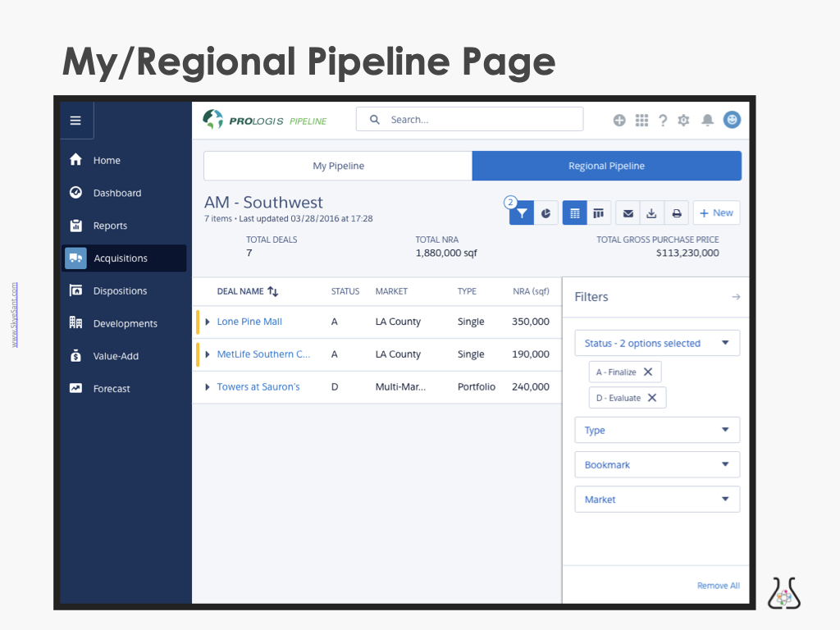
Task: Click the New deal button
Action: click(x=717, y=212)
